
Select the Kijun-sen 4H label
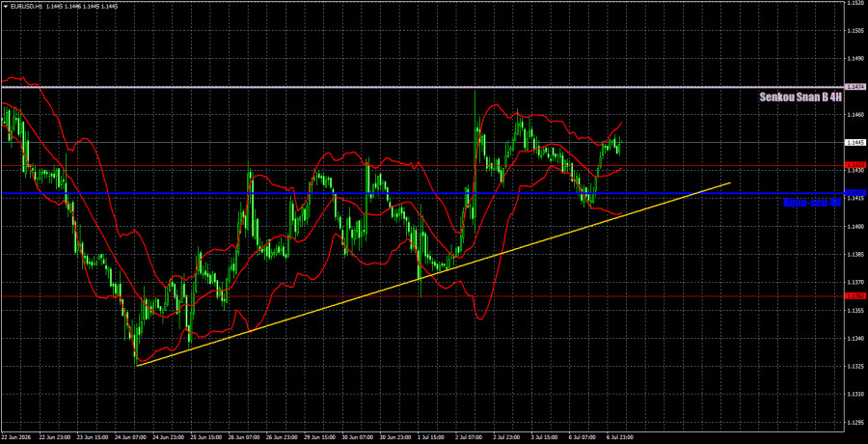(x=812, y=203)
